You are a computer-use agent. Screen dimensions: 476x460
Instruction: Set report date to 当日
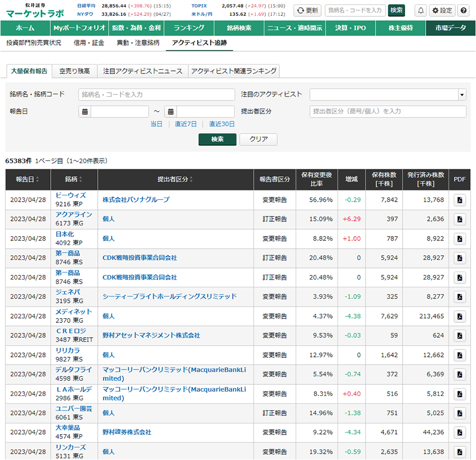point(157,124)
